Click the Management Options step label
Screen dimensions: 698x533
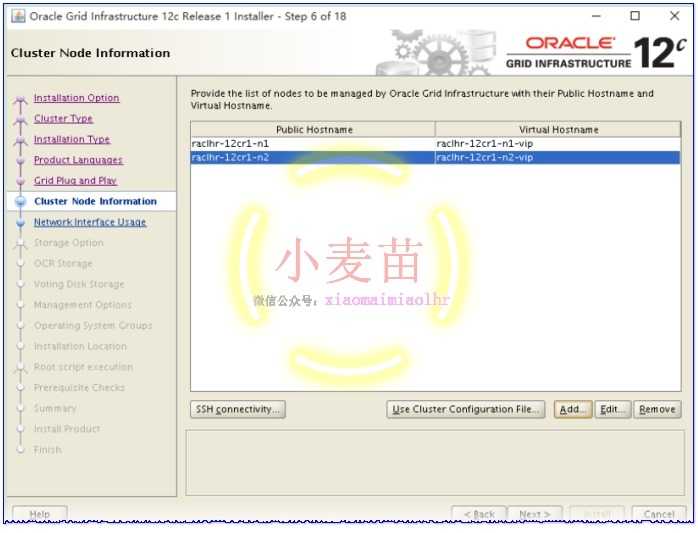[83, 305]
